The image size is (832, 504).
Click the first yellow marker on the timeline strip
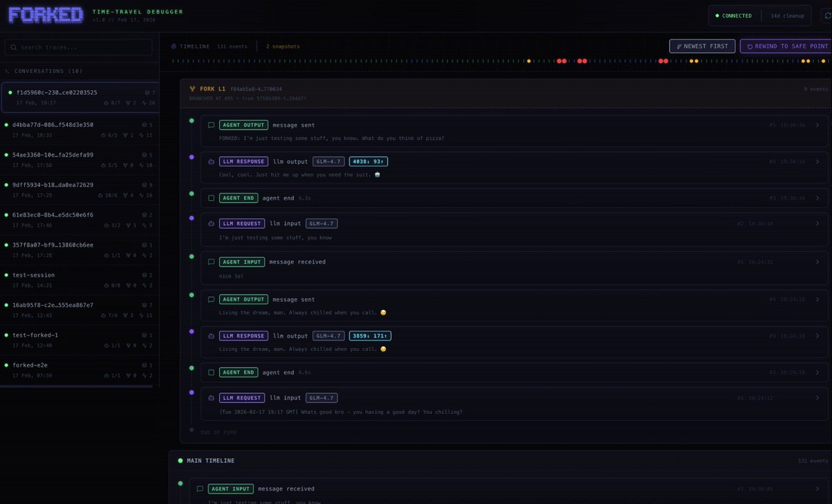point(529,61)
